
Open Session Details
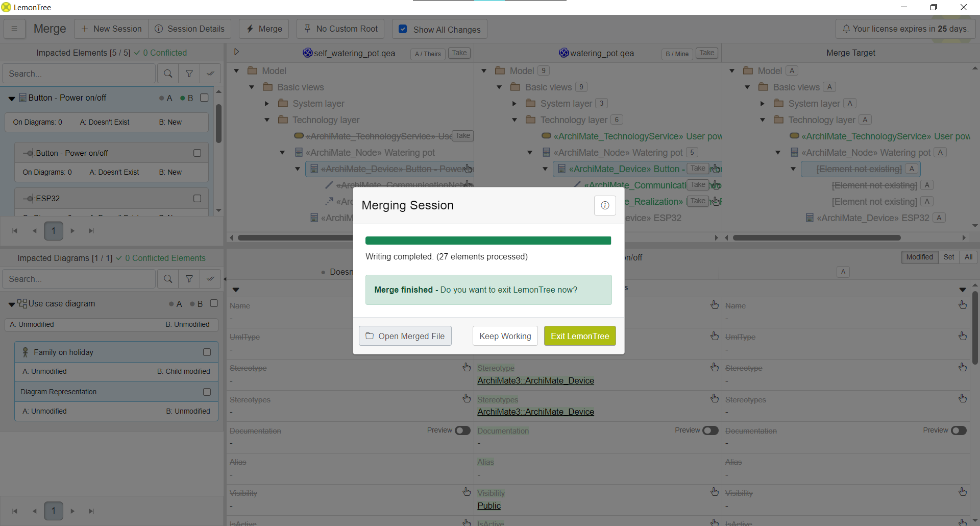point(189,29)
